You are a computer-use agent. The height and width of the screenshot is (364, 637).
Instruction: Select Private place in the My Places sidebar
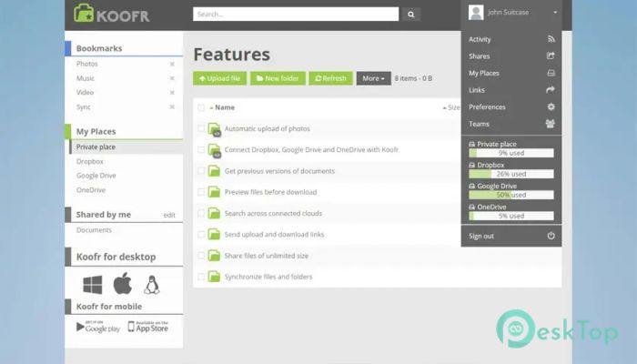tap(96, 147)
